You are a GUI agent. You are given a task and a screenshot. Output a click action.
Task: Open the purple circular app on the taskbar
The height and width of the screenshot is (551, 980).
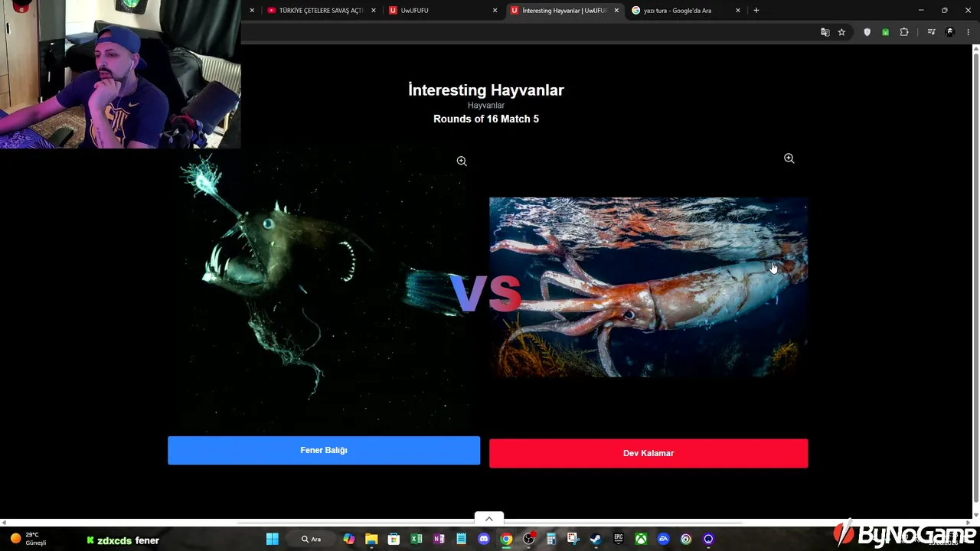[x=708, y=540]
